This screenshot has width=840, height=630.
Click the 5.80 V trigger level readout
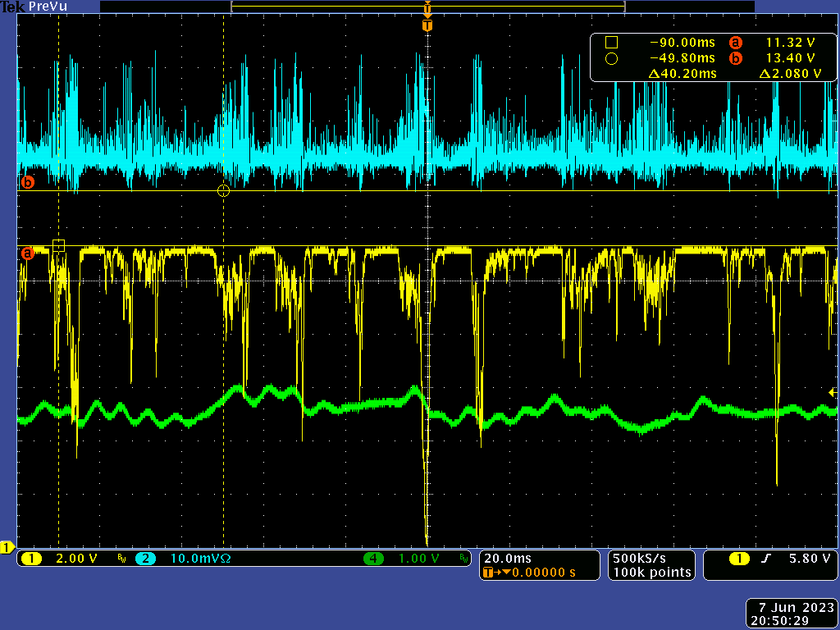coord(809,559)
